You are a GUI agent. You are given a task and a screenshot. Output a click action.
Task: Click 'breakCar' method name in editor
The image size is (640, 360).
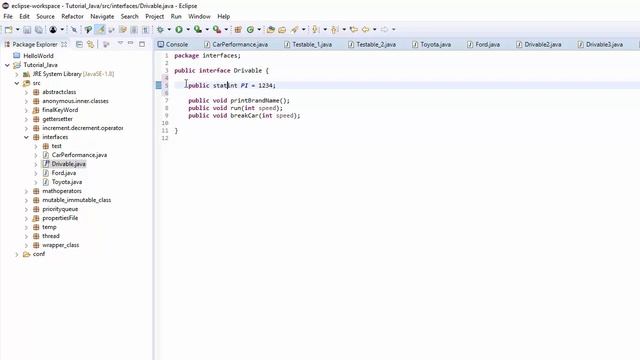click(244, 116)
